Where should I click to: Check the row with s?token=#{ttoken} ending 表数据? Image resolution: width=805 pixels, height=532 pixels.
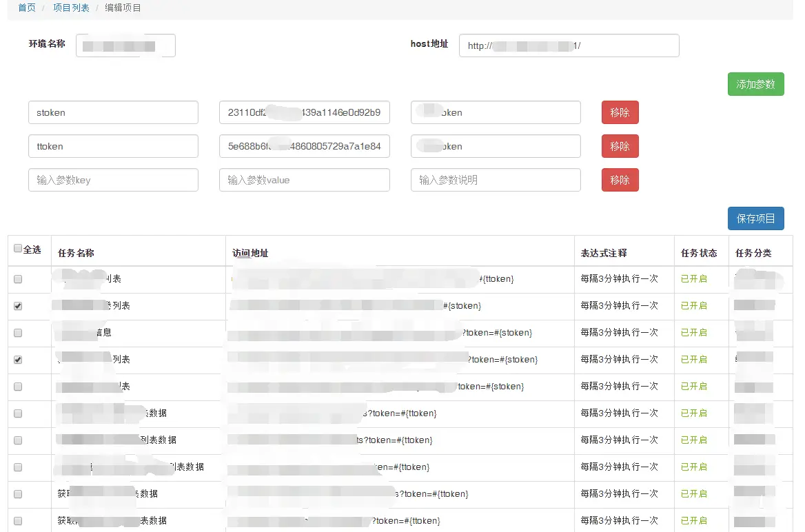[x=18, y=494]
